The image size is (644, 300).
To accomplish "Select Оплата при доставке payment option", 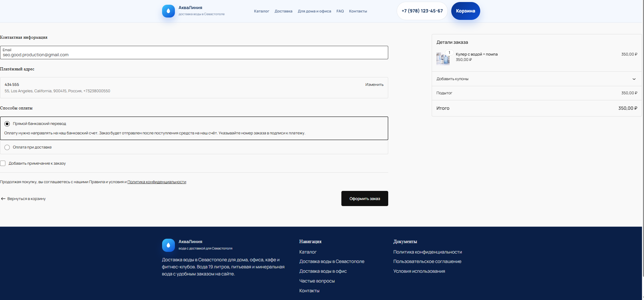I will tap(7, 147).
